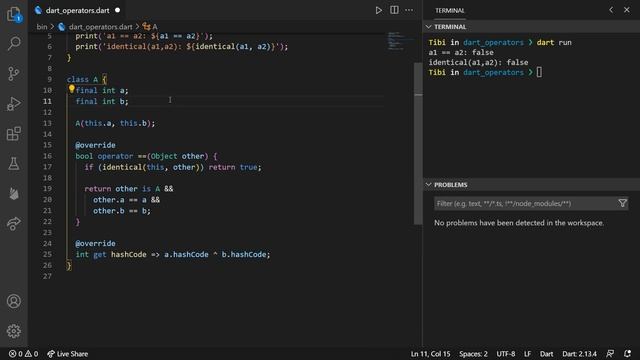Open the editor More Actions menu
The height and width of the screenshot is (360, 640).
[409, 10]
